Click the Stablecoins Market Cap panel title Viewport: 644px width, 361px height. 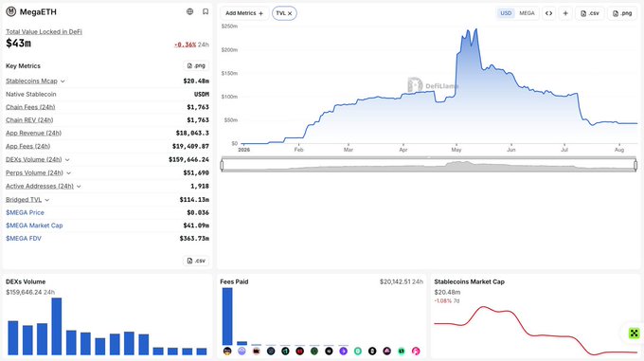click(x=470, y=281)
